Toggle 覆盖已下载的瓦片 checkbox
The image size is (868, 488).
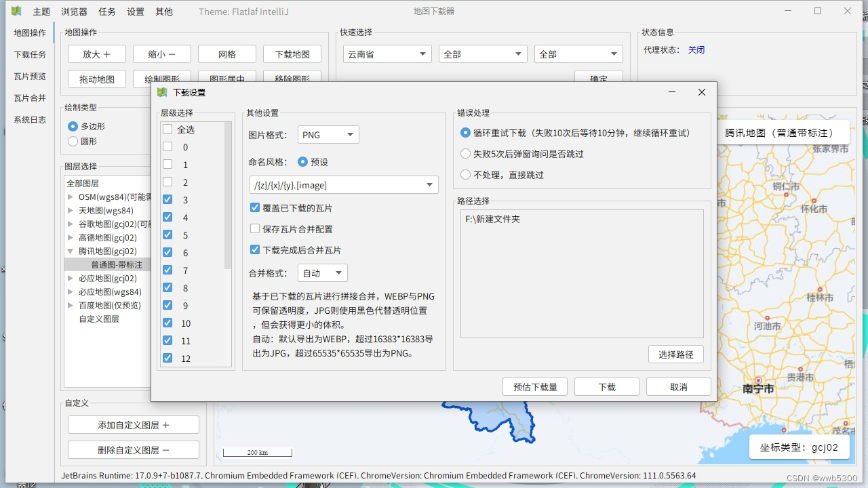pyautogui.click(x=255, y=207)
